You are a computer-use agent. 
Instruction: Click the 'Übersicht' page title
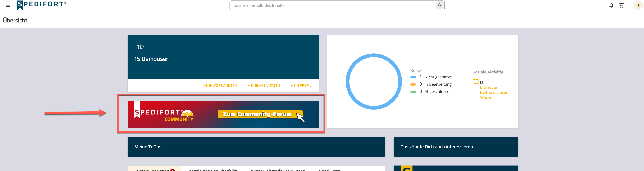tap(15, 20)
